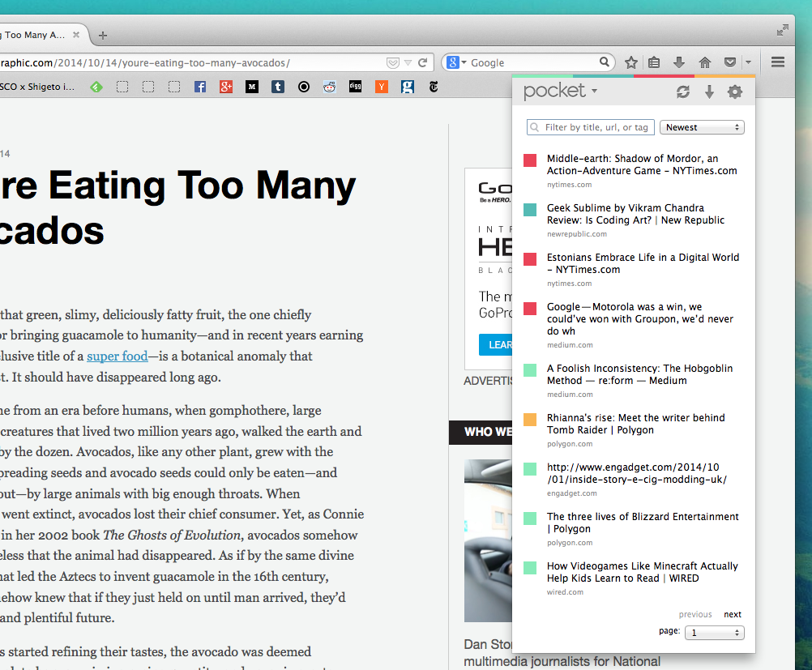812x670 pixels.
Task: Open the black circle bookmark icon
Action: tap(303, 87)
